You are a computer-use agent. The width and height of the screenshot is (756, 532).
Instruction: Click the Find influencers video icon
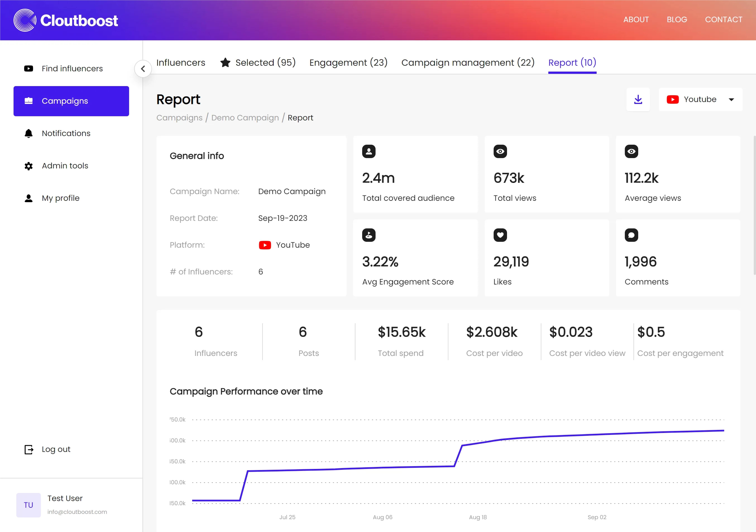click(x=29, y=69)
